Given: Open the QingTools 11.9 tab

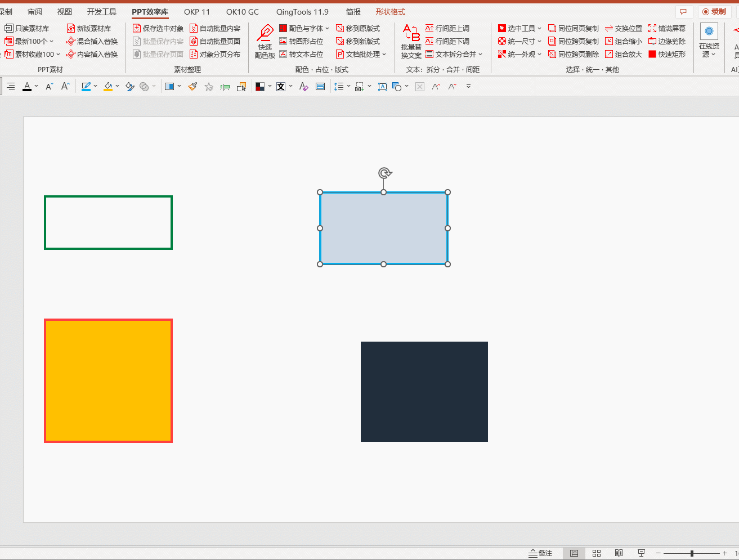Looking at the screenshot, I should 302,12.
